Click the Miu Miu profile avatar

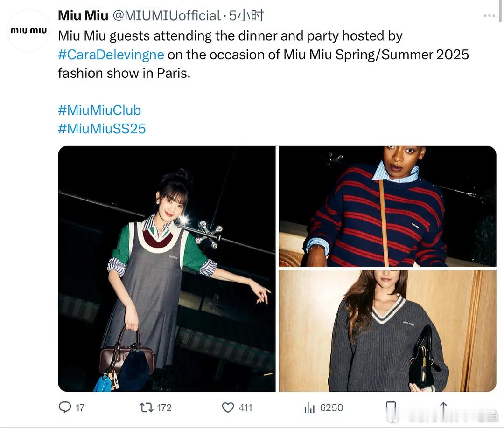(28, 30)
